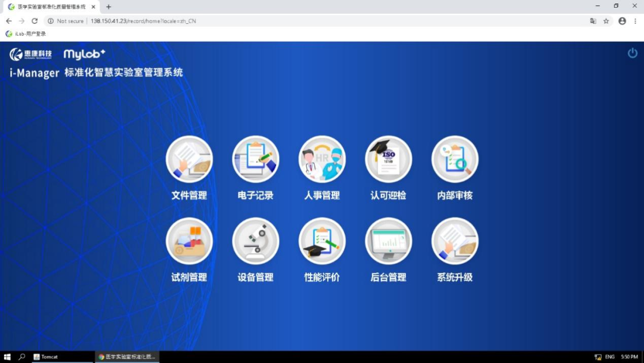Click the 惠康科技 company logo
Image resolution: width=644 pixels, height=363 pixels.
point(31,54)
